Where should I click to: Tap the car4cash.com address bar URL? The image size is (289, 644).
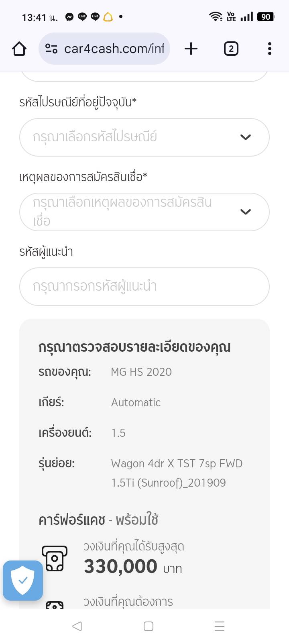tap(114, 49)
